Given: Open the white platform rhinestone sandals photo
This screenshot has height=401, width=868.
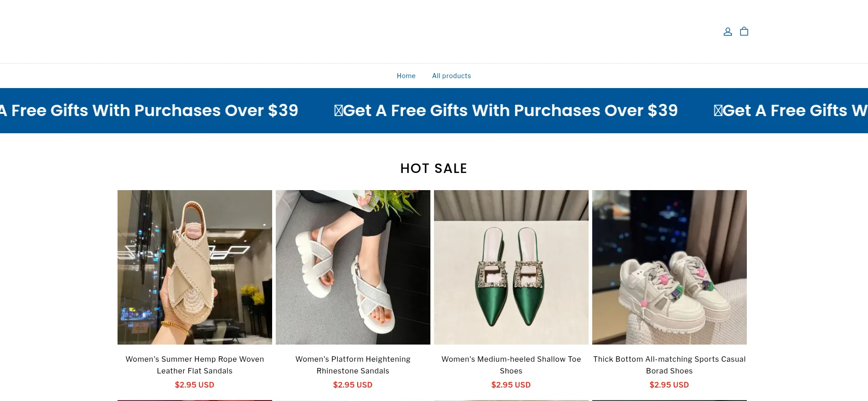Looking at the screenshot, I should click(x=353, y=267).
